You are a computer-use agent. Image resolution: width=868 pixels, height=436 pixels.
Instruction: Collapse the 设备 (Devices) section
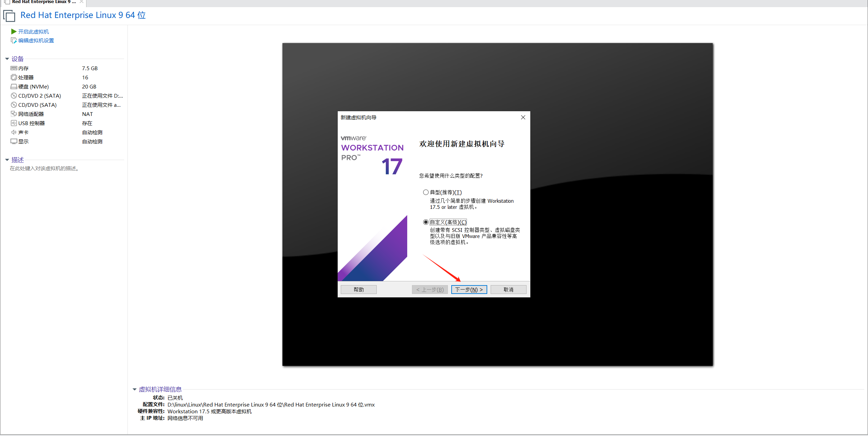(x=7, y=59)
